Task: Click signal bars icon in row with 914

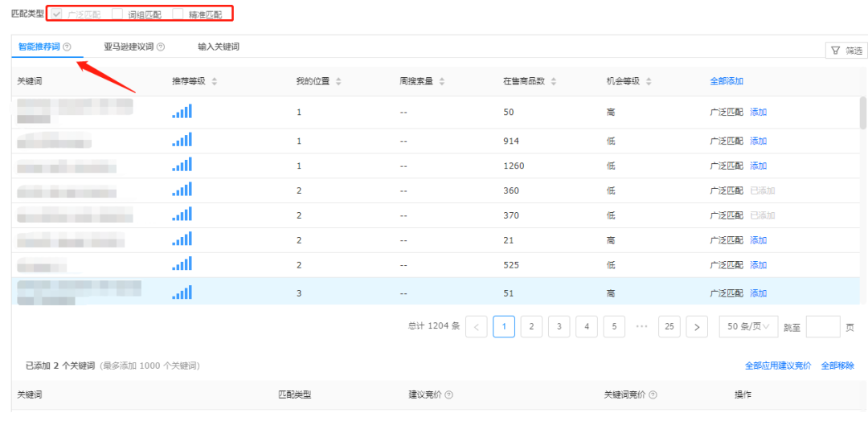Action: coord(182,140)
